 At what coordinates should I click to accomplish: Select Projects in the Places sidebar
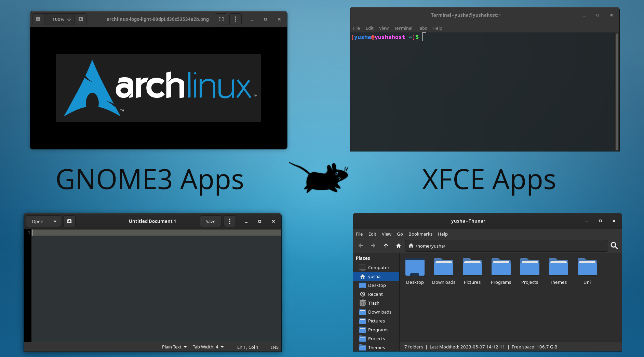tap(376, 339)
